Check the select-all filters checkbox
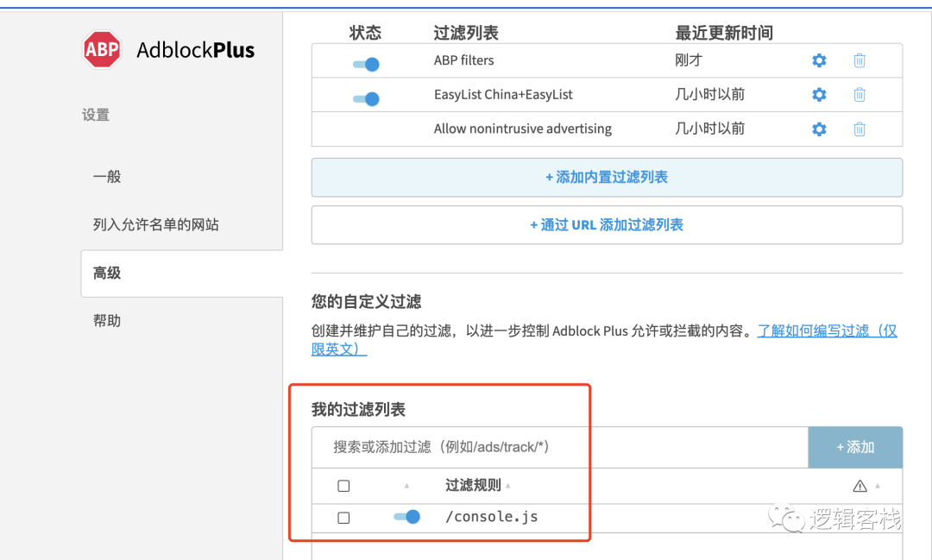This screenshot has height=560, width=932. coord(343,486)
